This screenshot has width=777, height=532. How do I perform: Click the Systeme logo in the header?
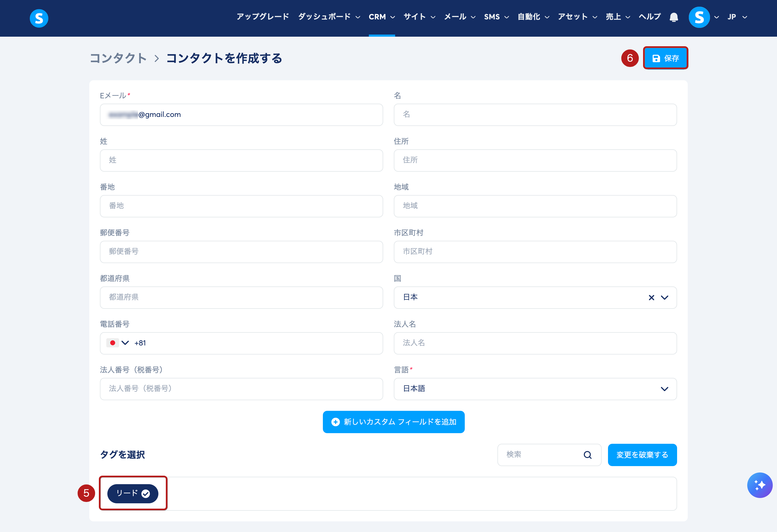click(39, 18)
